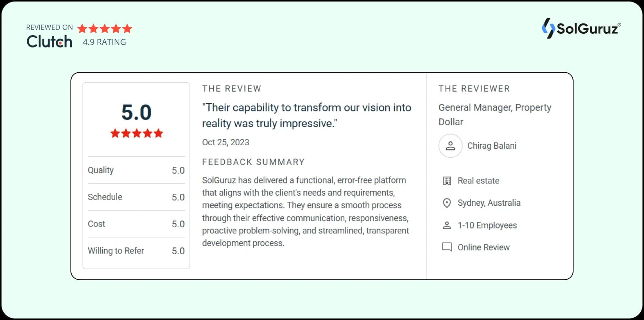The image size is (644, 320).
Task: Click the review quote headline
Action: (x=306, y=115)
